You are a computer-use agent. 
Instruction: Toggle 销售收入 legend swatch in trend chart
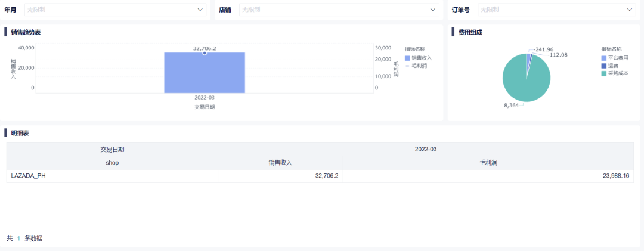[407, 58]
